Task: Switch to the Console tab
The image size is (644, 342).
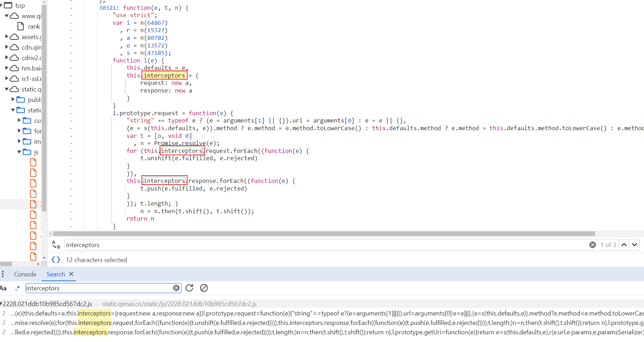Action: point(25,274)
